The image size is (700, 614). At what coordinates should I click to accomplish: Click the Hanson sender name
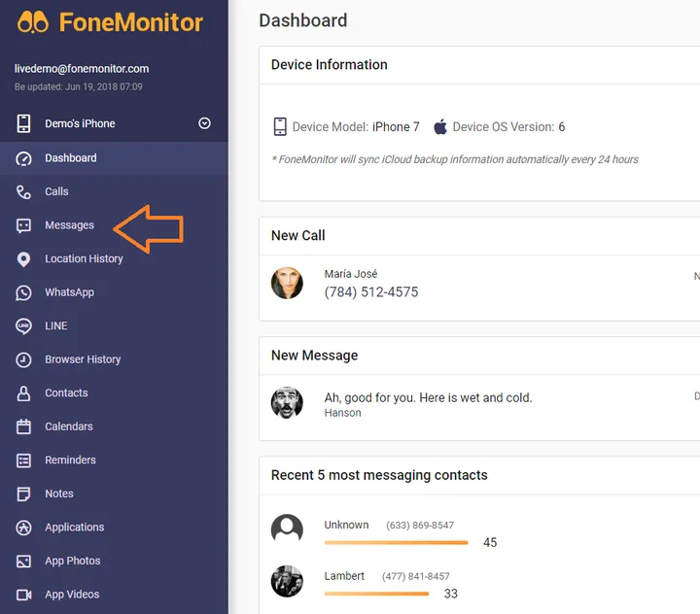343,413
